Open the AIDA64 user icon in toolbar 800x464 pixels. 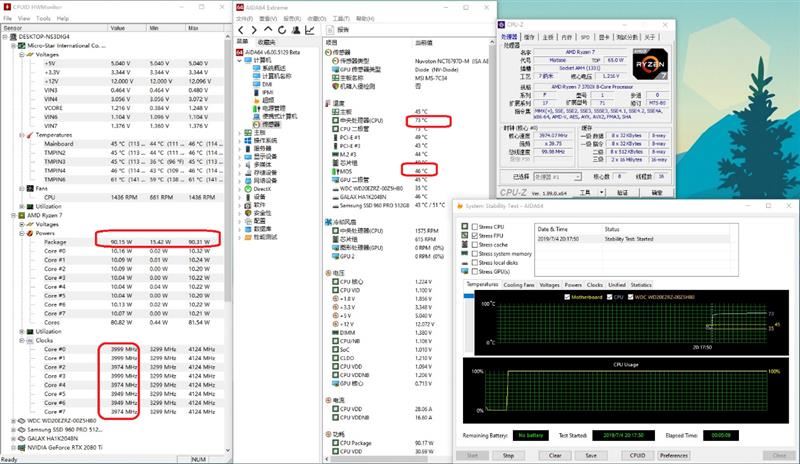tap(295, 30)
